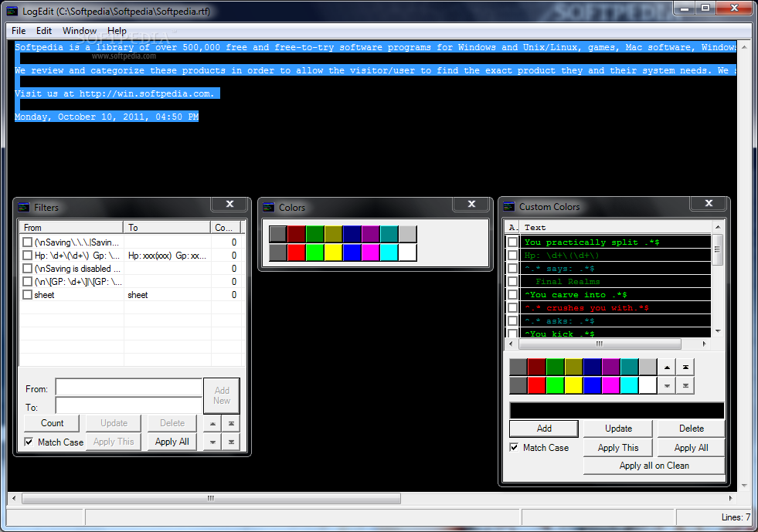
Task: Click the Custom Colors panel title icon
Action: 509,206
